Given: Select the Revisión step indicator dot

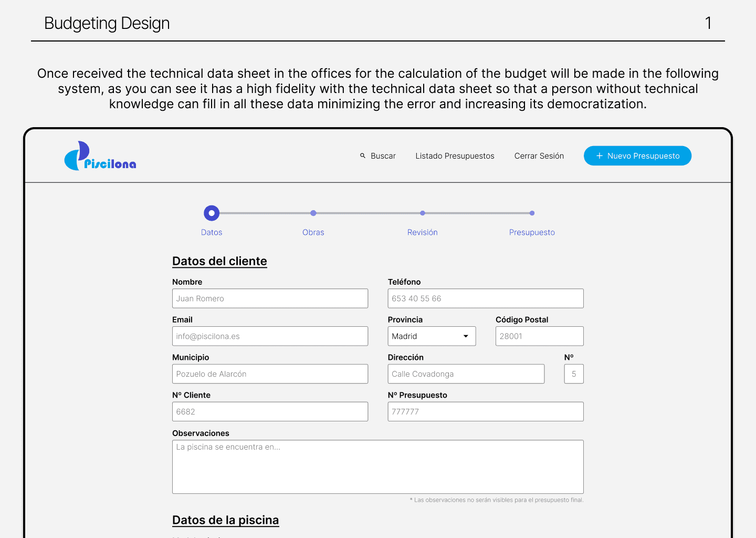Looking at the screenshot, I should click(x=423, y=213).
